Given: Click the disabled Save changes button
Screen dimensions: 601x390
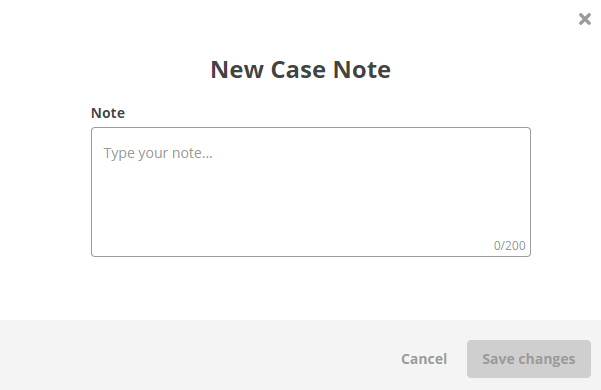Looking at the screenshot, I should [x=529, y=359].
